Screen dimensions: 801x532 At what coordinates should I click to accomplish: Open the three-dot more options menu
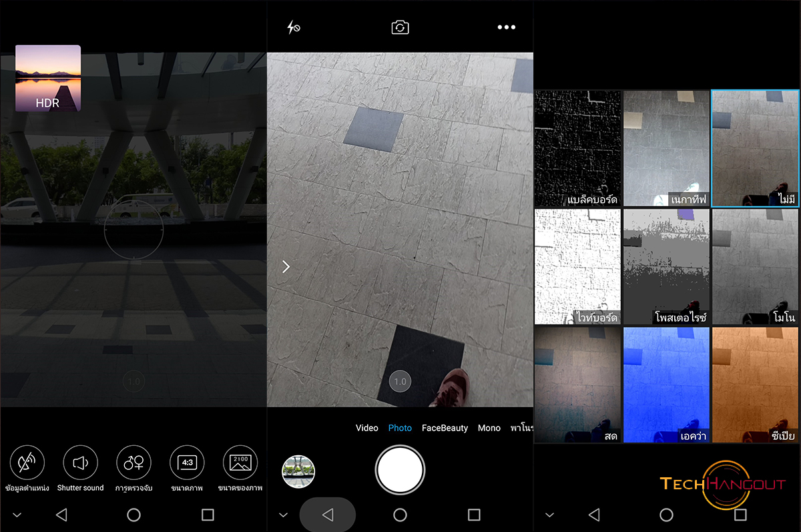507,27
